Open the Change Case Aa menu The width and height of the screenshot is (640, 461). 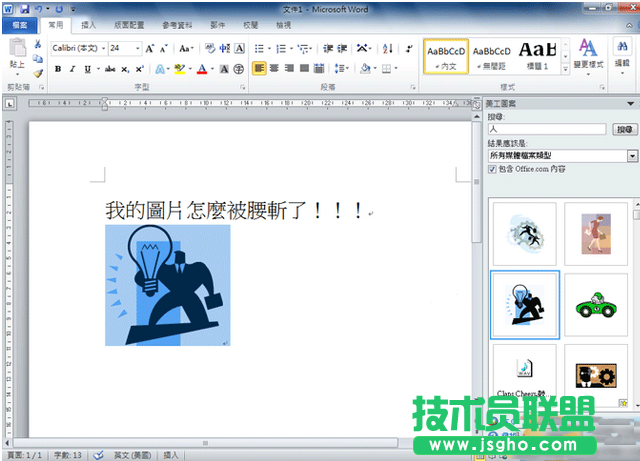click(186, 49)
